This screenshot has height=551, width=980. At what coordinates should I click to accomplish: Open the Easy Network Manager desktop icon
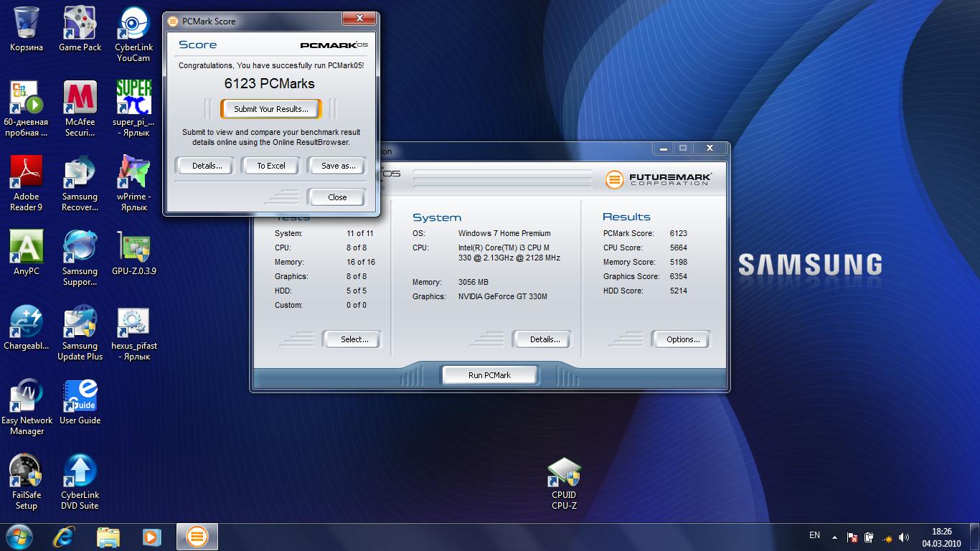point(27,407)
